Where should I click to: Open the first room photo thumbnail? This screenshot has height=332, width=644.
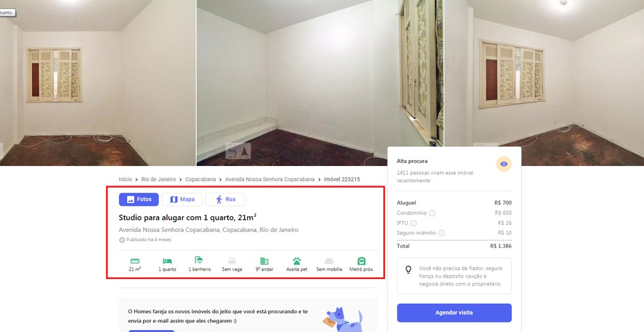[x=98, y=82]
